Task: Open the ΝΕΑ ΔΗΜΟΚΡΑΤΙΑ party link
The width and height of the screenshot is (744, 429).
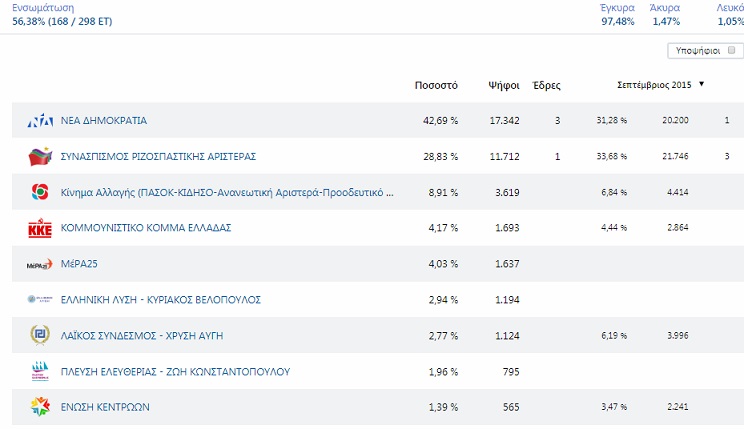Action: point(104,121)
